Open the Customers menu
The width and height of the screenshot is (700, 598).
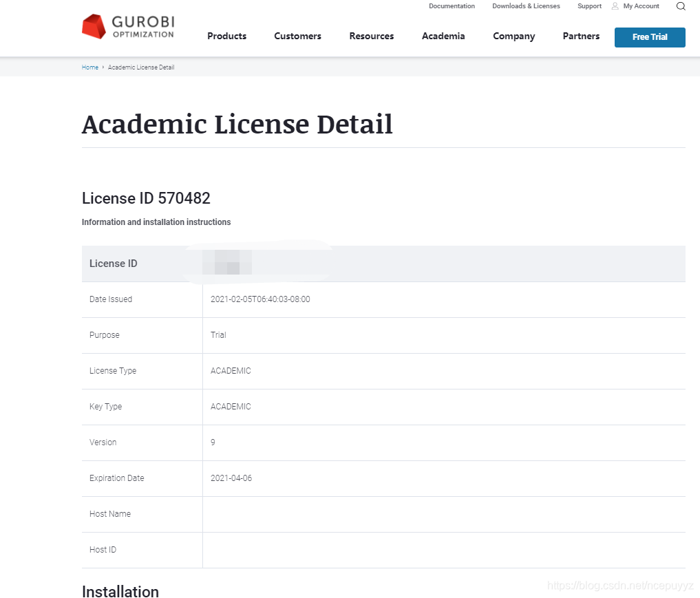298,36
